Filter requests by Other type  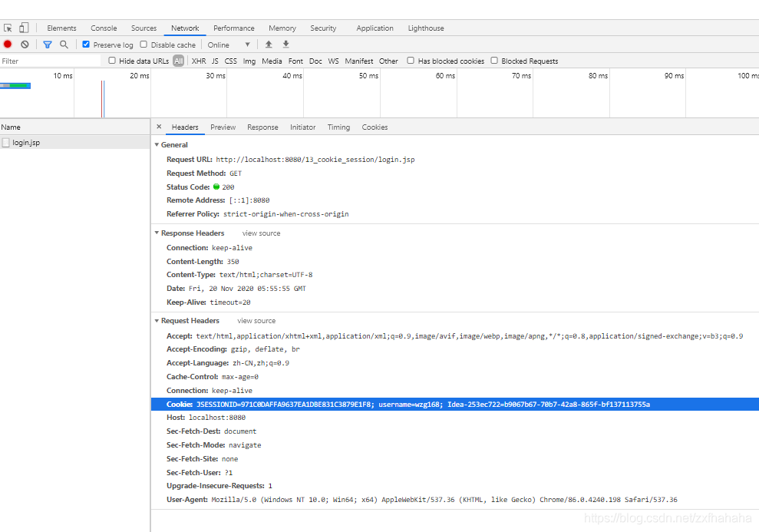388,61
